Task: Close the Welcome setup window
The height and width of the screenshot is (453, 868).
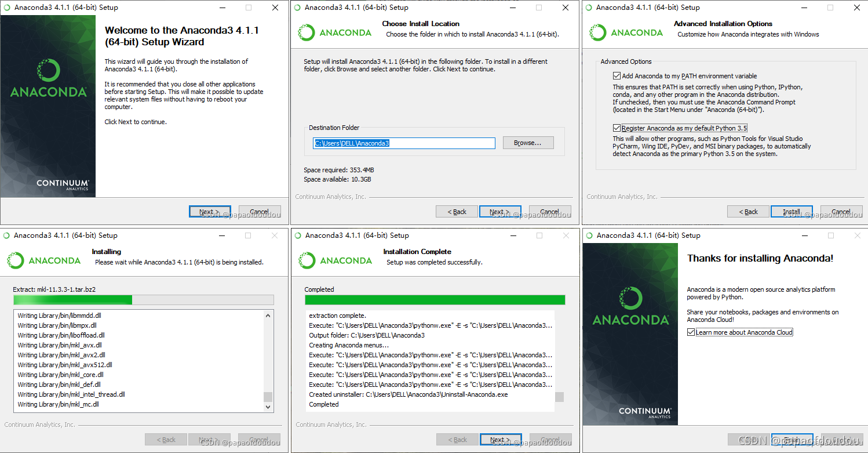Action: click(x=275, y=8)
